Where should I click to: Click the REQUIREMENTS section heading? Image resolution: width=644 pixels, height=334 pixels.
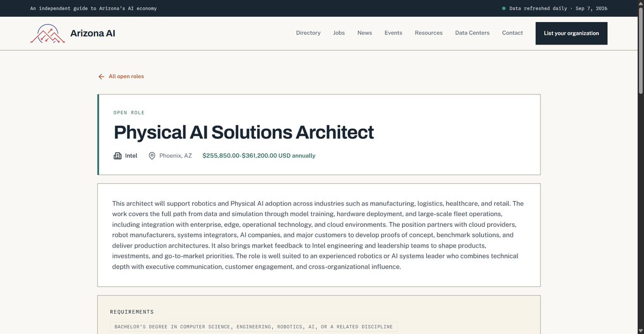coord(131,312)
